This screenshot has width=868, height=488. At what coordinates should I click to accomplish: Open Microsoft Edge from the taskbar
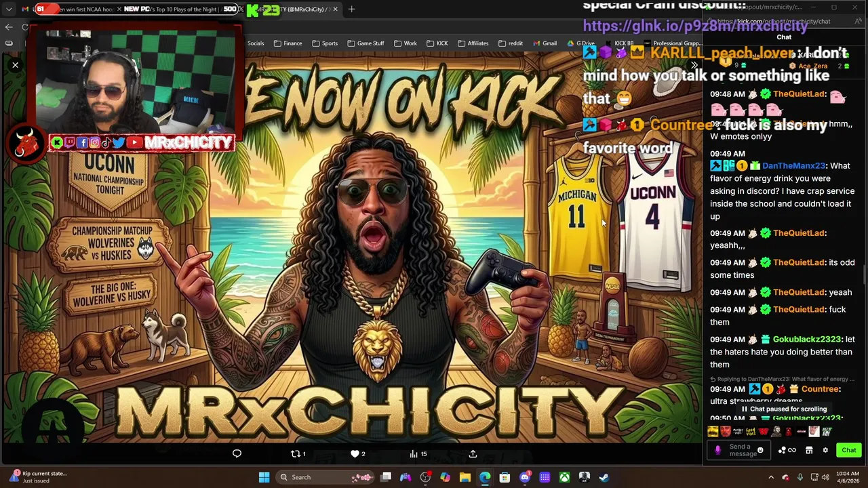pyautogui.click(x=485, y=477)
